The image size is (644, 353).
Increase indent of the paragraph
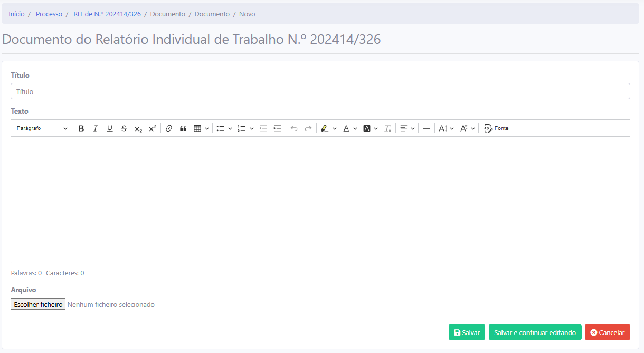pos(278,128)
